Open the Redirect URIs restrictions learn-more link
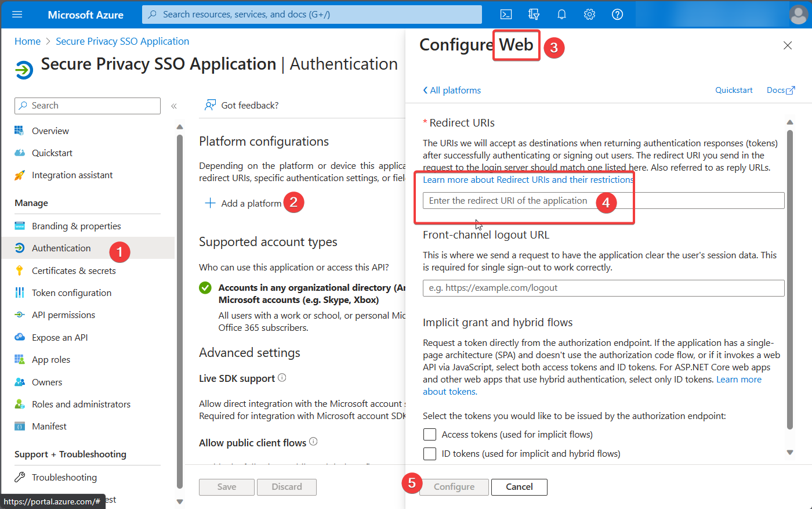Viewport: 812px width, 509px height. (x=528, y=179)
